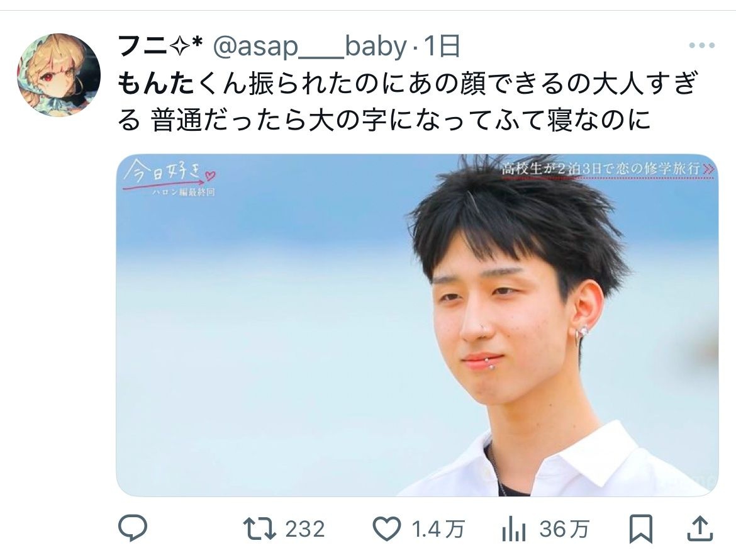Click the bolded もんた text in the tweet
736x560 pixels.
156,84
